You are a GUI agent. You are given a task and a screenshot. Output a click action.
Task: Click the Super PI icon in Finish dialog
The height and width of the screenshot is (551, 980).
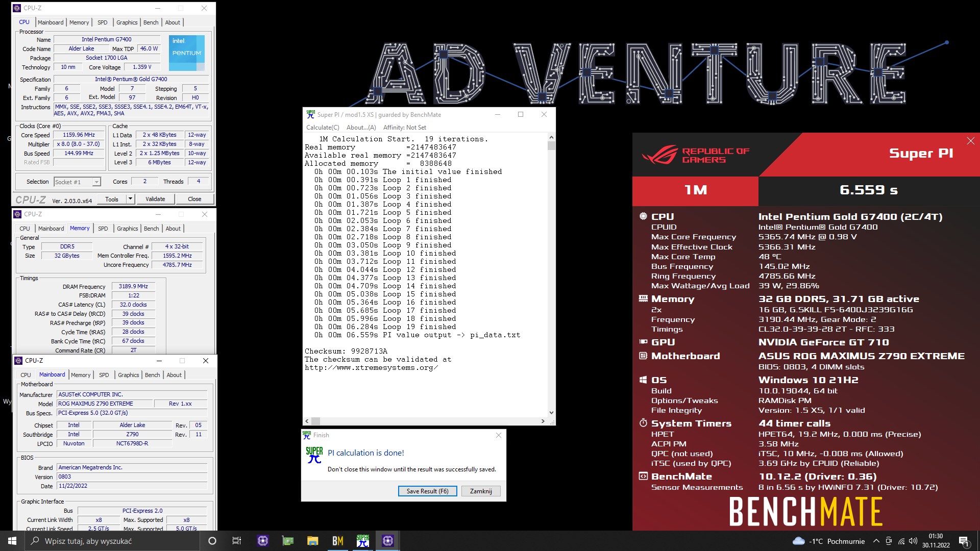314,455
